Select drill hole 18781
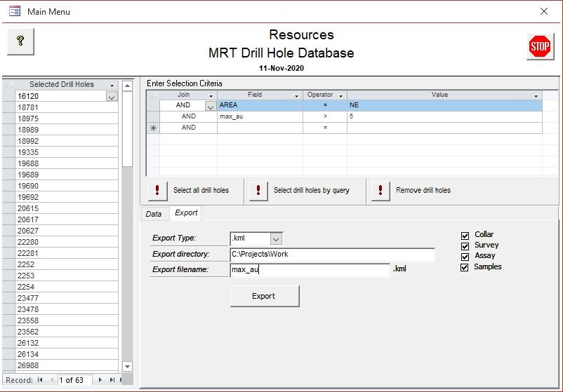This screenshot has height=392, width=563. (x=67, y=107)
